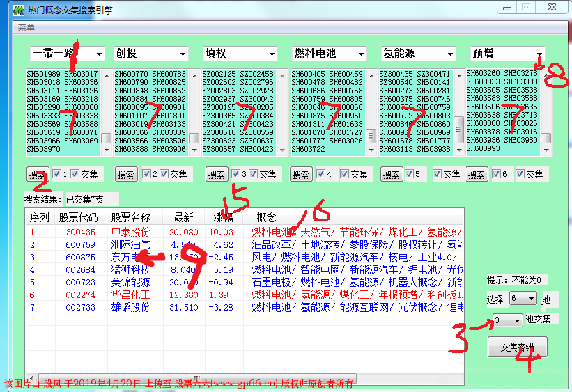Toggle 交集 checkbox for pool 5
Viewport: 572px width, 392px height.
[x=437, y=174]
